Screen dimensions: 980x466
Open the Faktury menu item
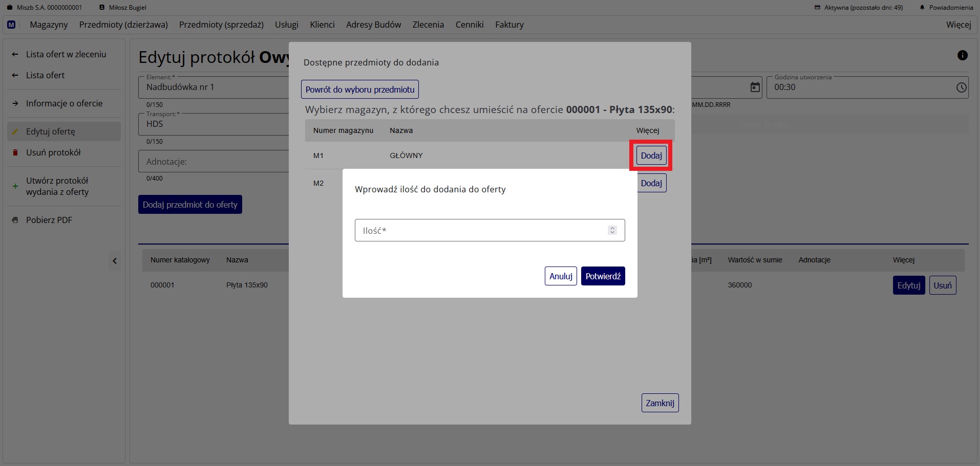point(509,25)
